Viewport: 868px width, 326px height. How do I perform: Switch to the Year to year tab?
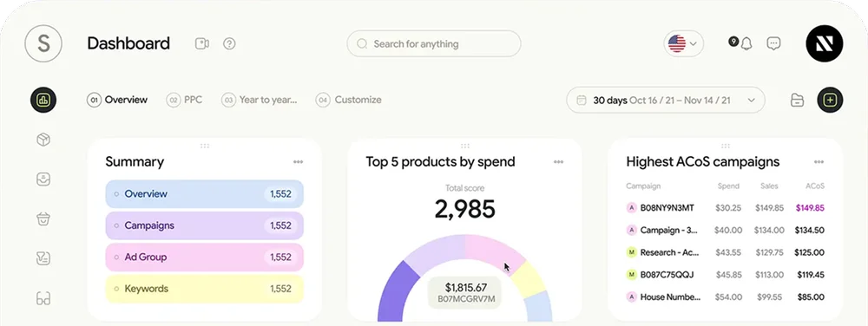259,100
